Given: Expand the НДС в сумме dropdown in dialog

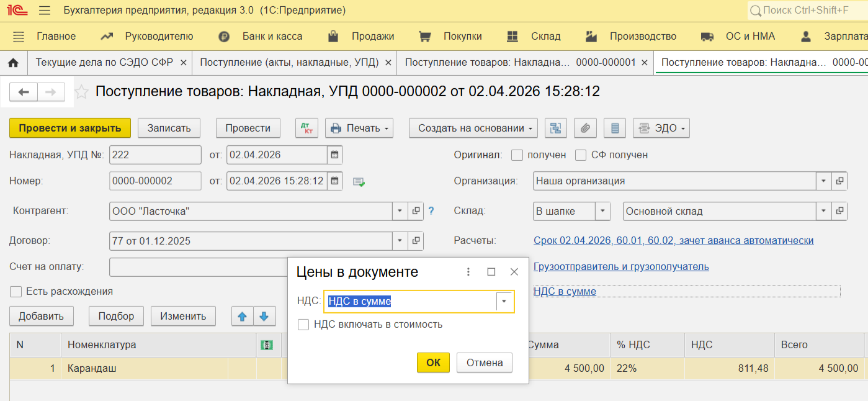Looking at the screenshot, I should click(504, 302).
